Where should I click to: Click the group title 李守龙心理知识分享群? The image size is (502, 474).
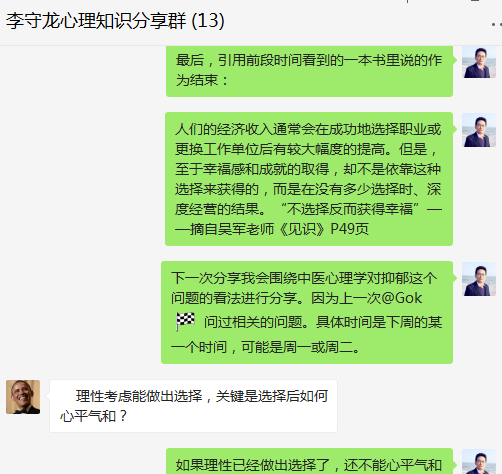[96, 21]
